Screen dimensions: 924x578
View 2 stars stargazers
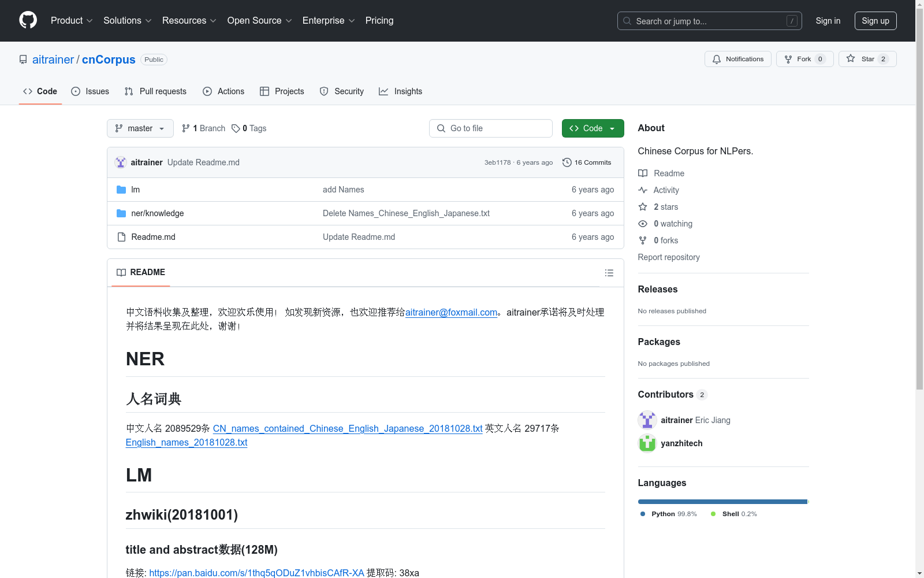coord(658,207)
